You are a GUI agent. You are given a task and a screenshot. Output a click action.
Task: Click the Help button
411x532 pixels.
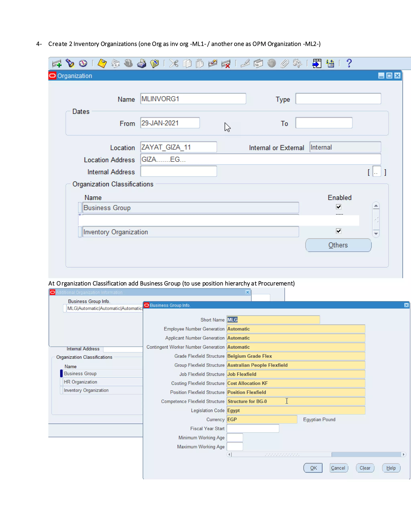point(391,468)
